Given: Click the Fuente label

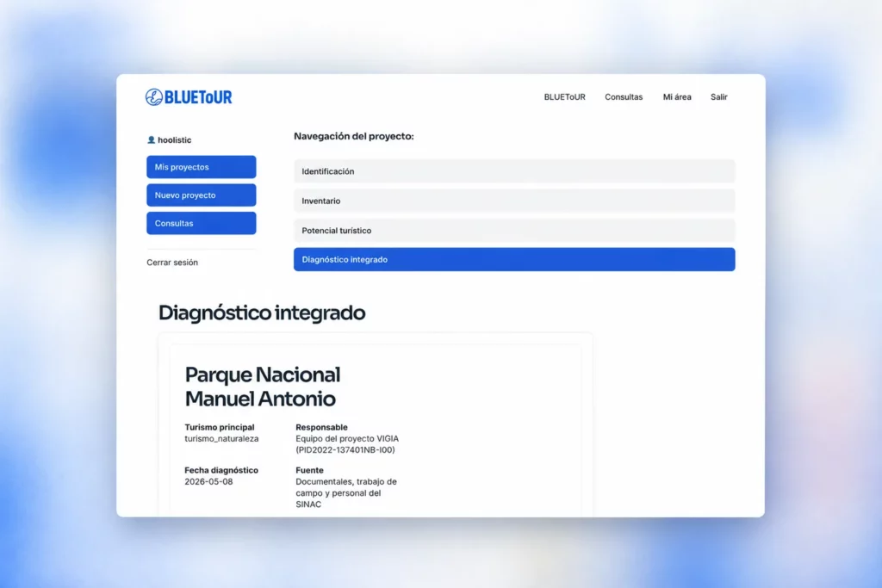Looking at the screenshot, I should 309,470.
